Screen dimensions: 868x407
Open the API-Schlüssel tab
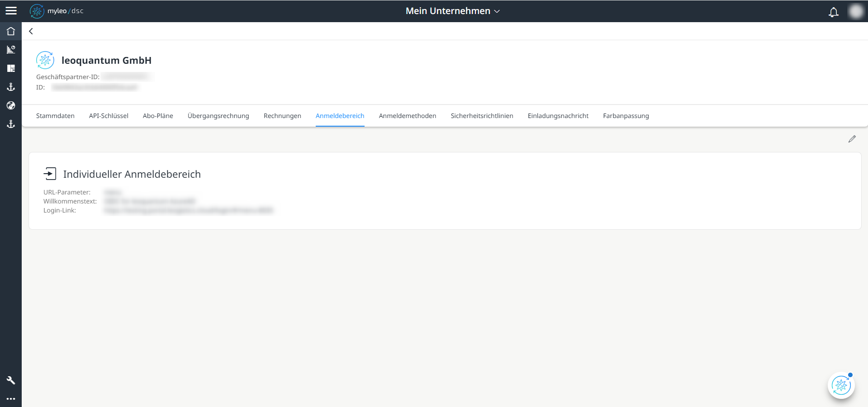click(x=109, y=116)
